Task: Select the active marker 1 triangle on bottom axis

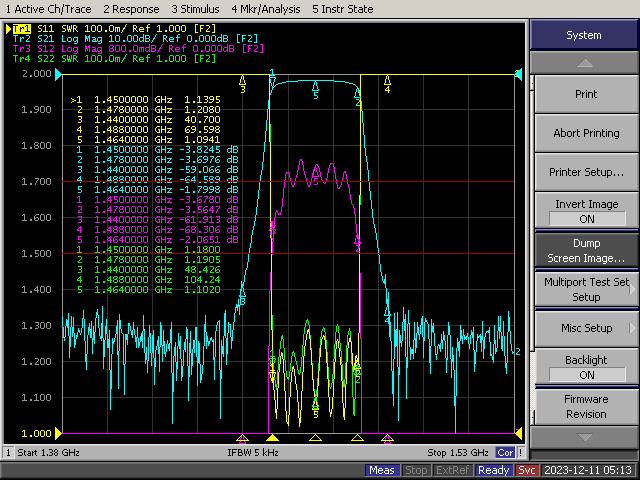Action: (272, 438)
